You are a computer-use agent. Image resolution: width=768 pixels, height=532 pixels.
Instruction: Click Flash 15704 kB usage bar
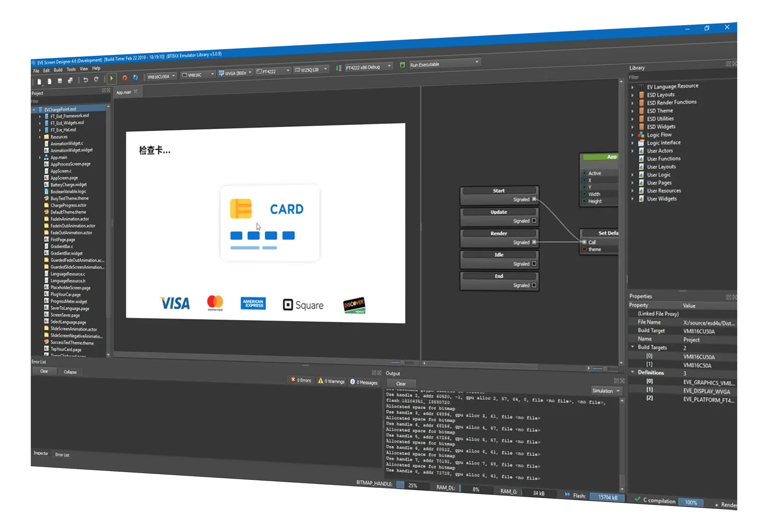pos(607,497)
